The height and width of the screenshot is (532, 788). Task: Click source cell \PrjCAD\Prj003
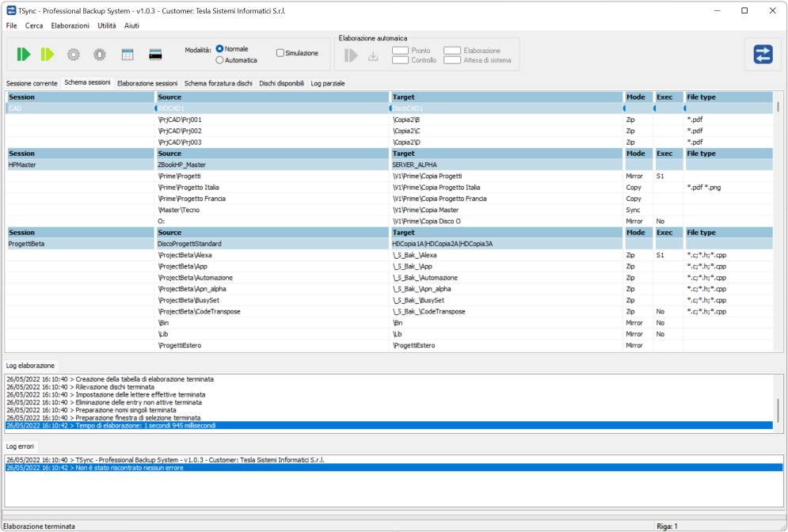pos(272,142)
